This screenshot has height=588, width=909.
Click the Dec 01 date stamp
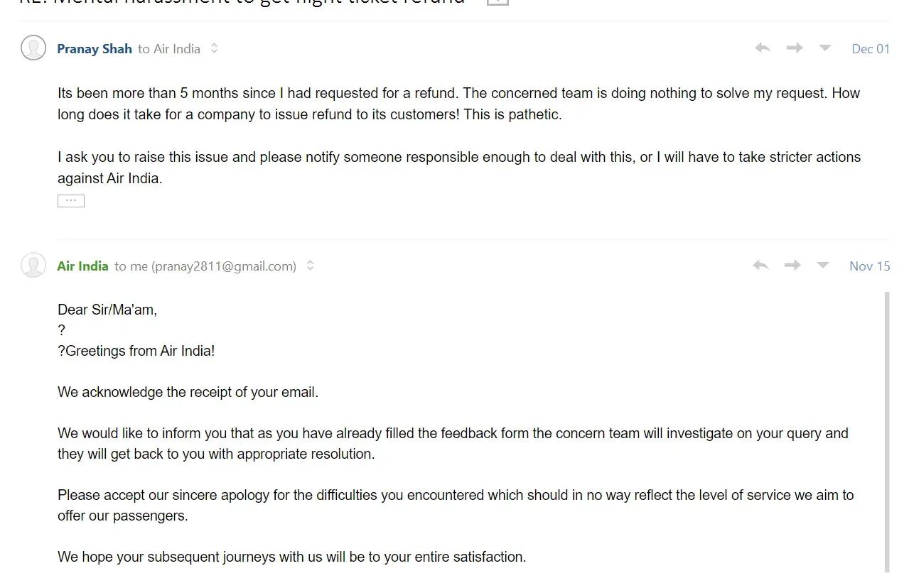click(x=871, y=49)
